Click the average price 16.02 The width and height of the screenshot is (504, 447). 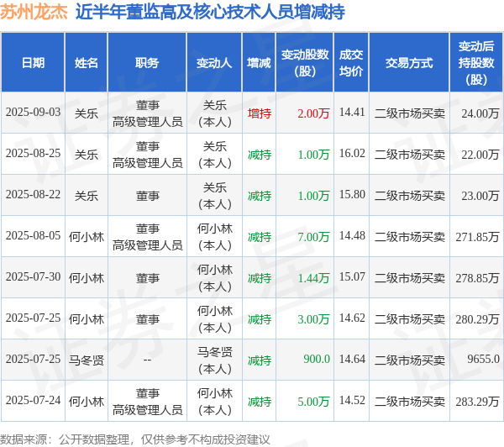(352, 153)
